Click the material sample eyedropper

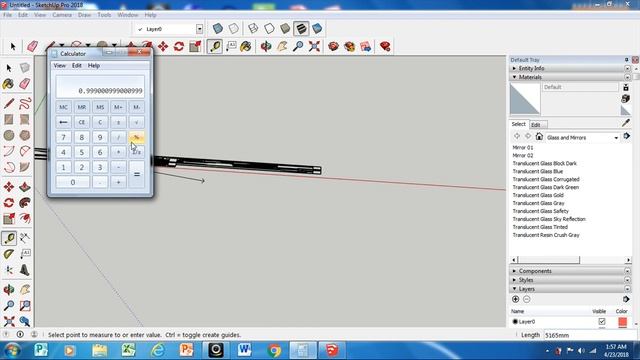pos(626,123)
